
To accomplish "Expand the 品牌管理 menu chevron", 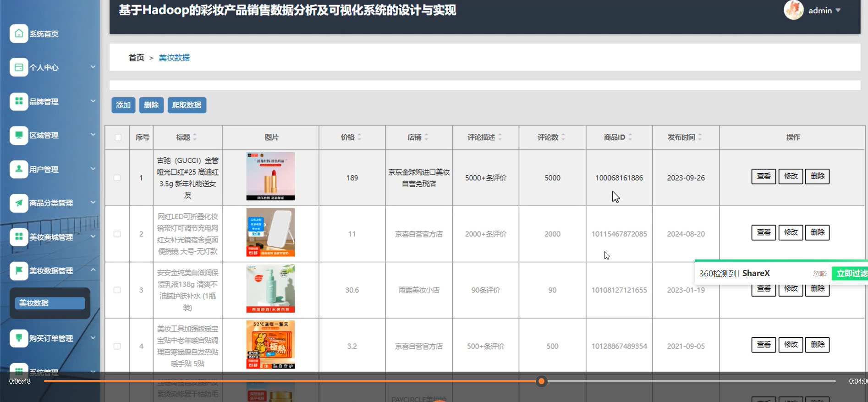I will click(x=93, y=101).
